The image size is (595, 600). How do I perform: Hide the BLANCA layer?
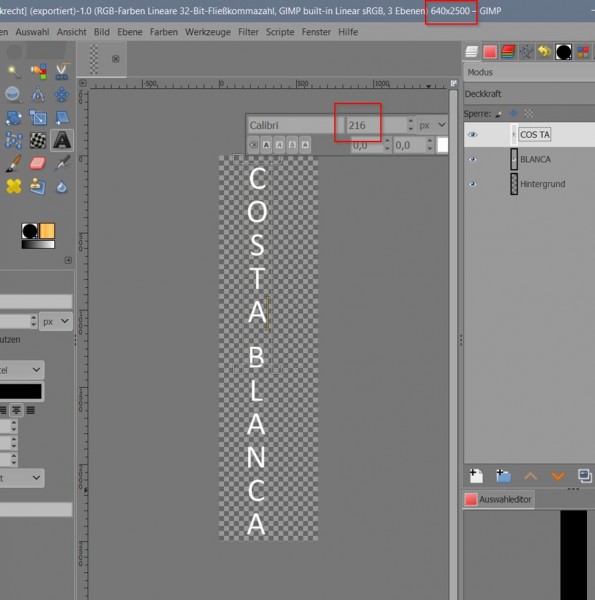click(x=473, y=160)
